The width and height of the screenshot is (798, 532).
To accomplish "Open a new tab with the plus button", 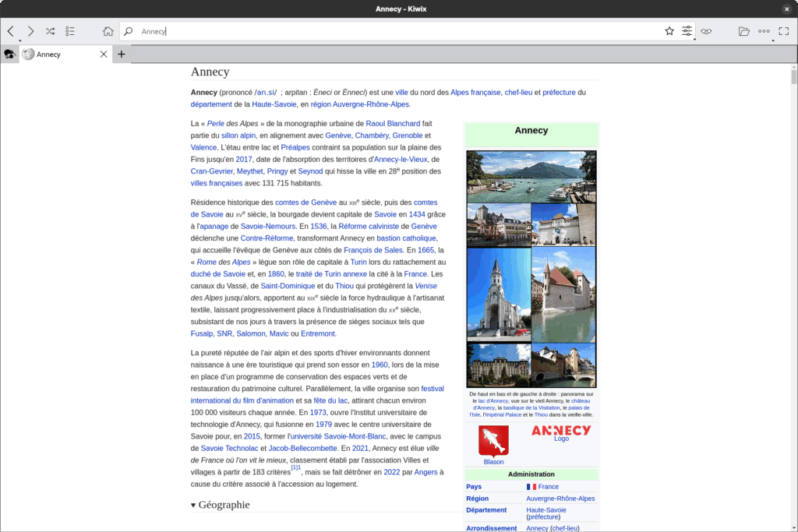I will point(121,54).
